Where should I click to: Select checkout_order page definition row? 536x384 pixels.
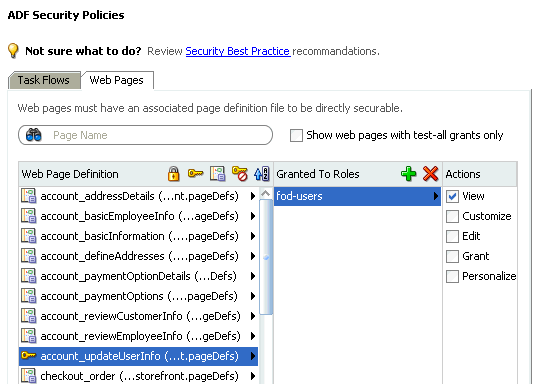(138, 376)
